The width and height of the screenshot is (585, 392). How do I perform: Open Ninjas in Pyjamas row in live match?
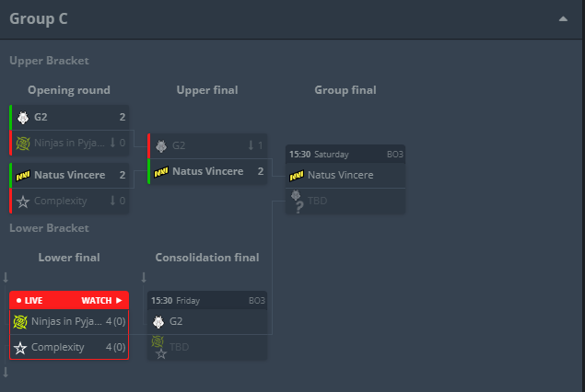pos(69,321)
